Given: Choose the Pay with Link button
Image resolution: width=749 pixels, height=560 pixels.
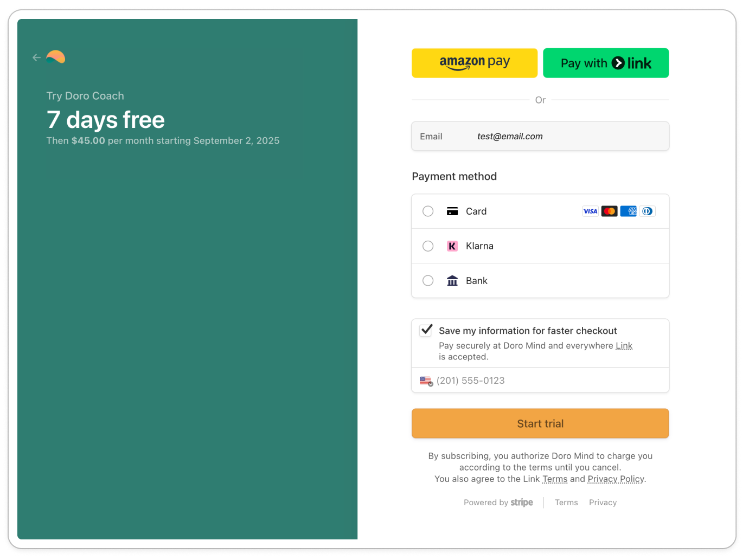Looking at the screenshot, I should pos(606,63).
